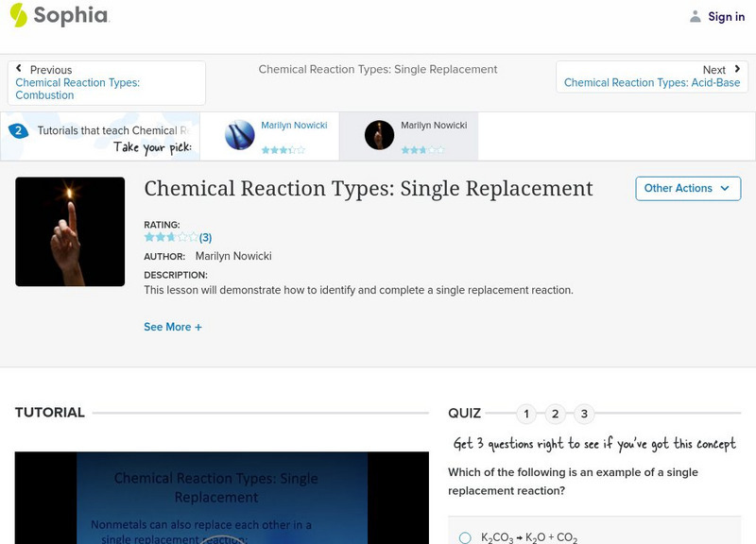
Task: Select the K2CO3 answer radio button
Action: tap(465, 537)
